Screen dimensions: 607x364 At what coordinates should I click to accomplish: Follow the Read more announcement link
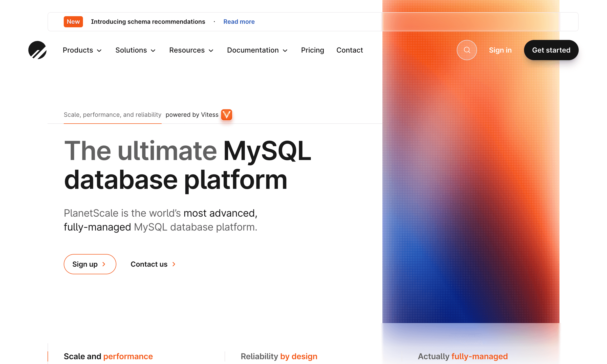239,22
